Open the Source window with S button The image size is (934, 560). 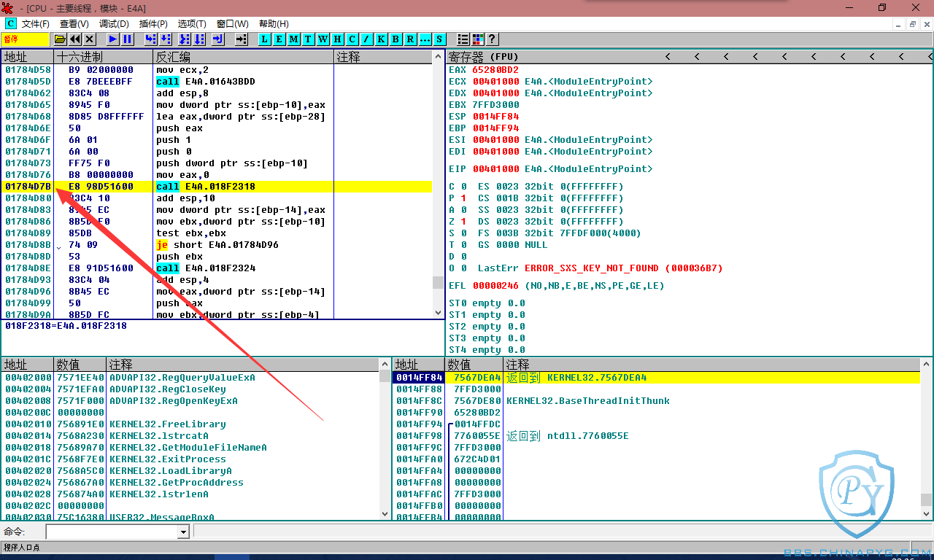(440, 39)
